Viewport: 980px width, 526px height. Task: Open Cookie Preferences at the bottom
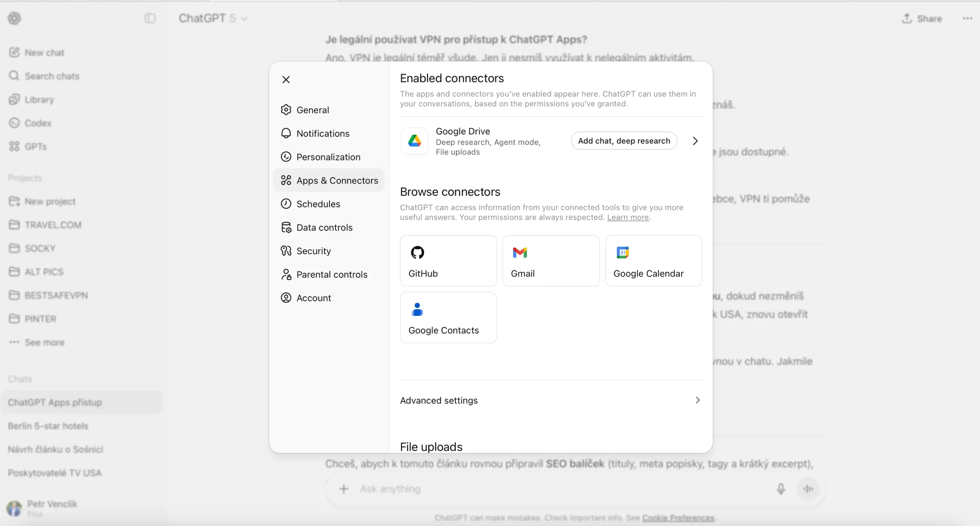678,518
